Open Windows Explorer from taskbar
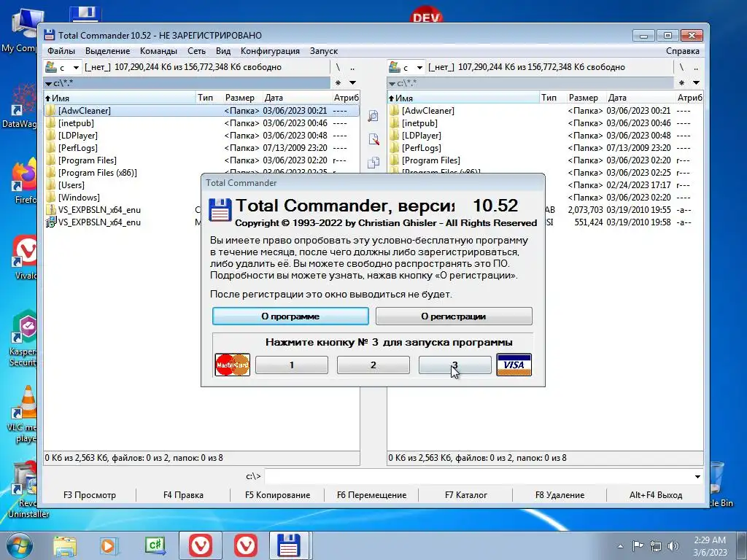Screen dimensions: 747x560 tap(65, 545)
